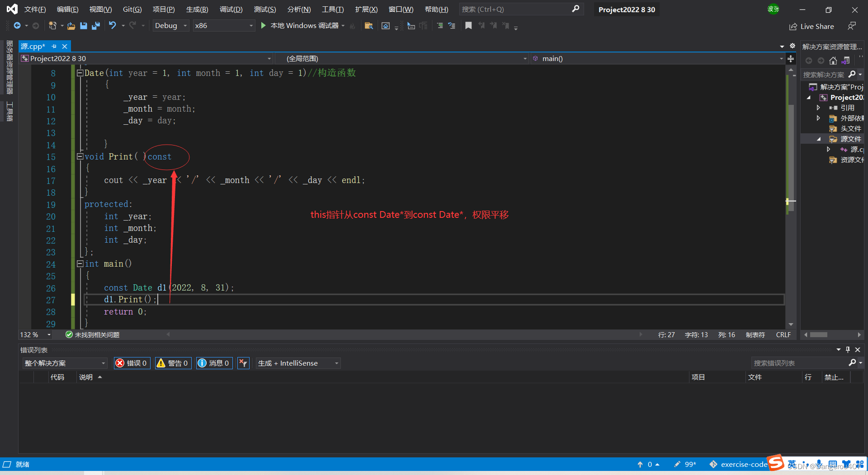Click the clear filter icon in error list
868x475 pixels.
pyautogui.click(x=243, y=363)
